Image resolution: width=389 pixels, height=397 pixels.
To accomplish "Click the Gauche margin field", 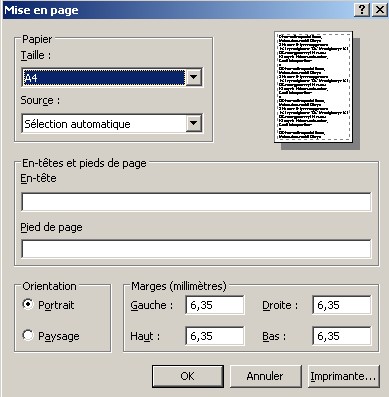I will pyautogui.click(x=215, y=305).
